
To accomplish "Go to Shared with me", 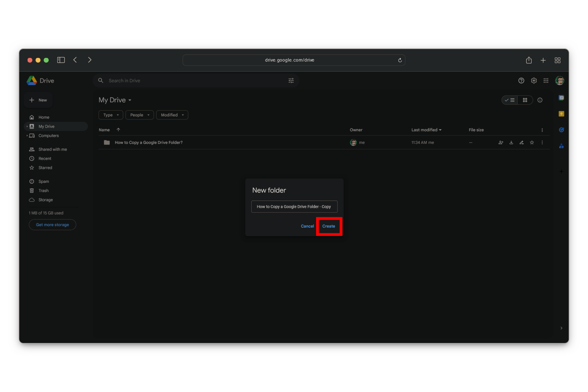I will pos(52,149).
